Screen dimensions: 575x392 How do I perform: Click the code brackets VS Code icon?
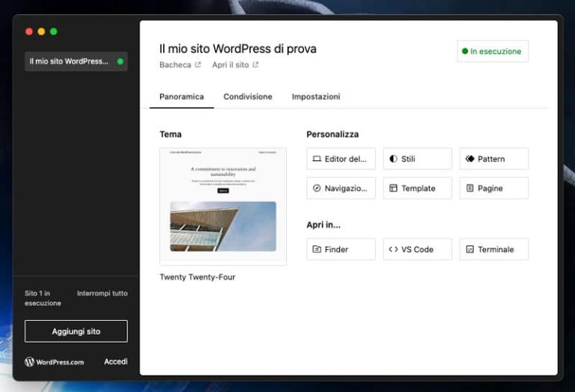click(x=393, y=249)
